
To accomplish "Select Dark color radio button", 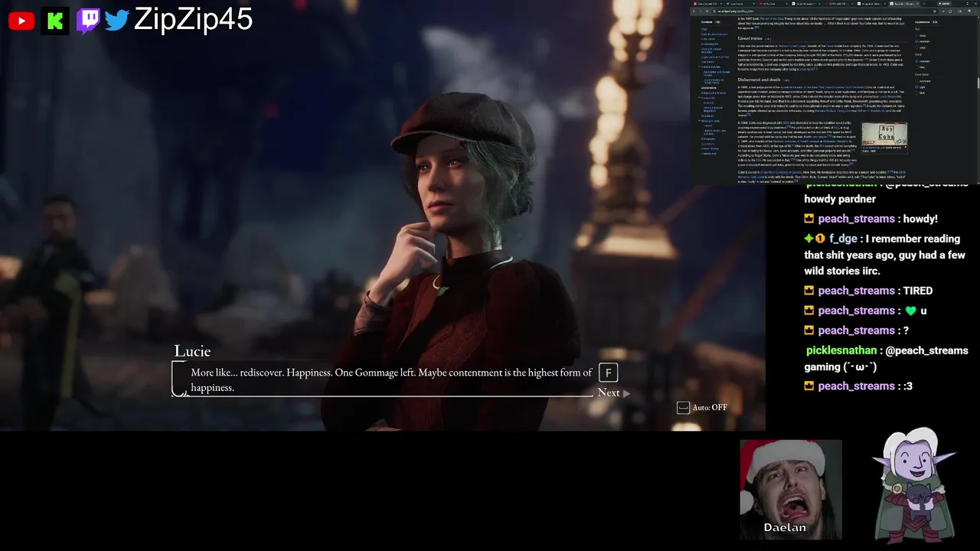I will point(916,93).
